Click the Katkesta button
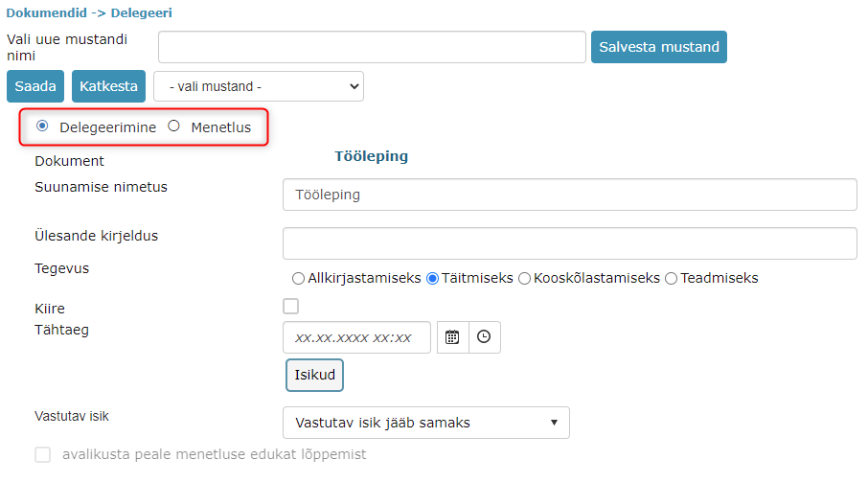 coord(108,86)
